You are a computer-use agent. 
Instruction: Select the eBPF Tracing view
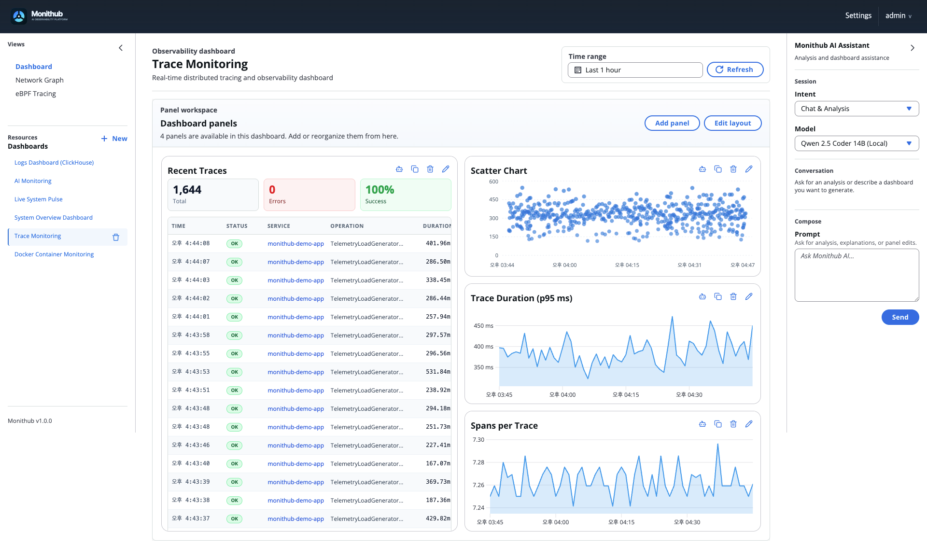tap(36, 93)
